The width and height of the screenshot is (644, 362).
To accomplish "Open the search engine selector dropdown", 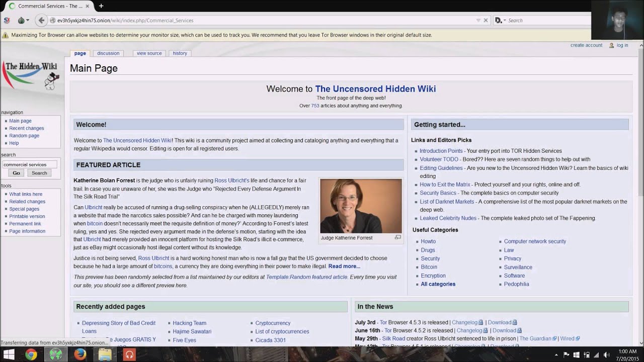I will 500,21.
